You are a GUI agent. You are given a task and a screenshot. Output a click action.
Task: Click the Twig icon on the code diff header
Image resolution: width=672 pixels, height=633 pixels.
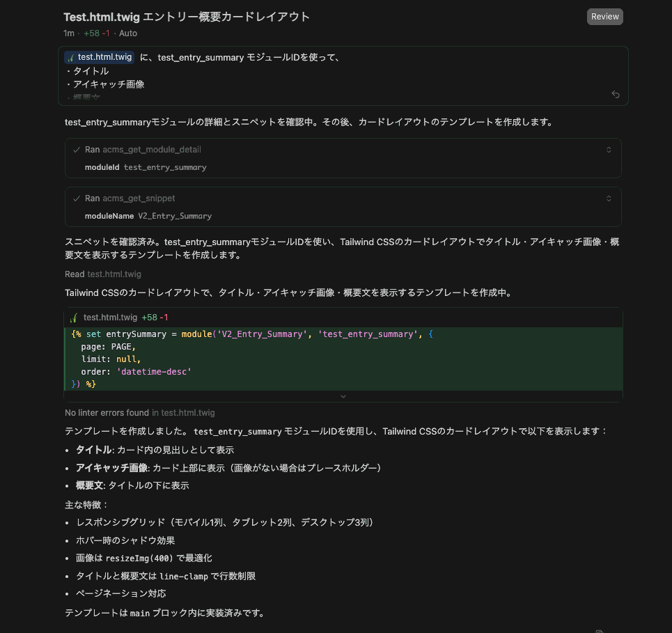click(74, 317)
